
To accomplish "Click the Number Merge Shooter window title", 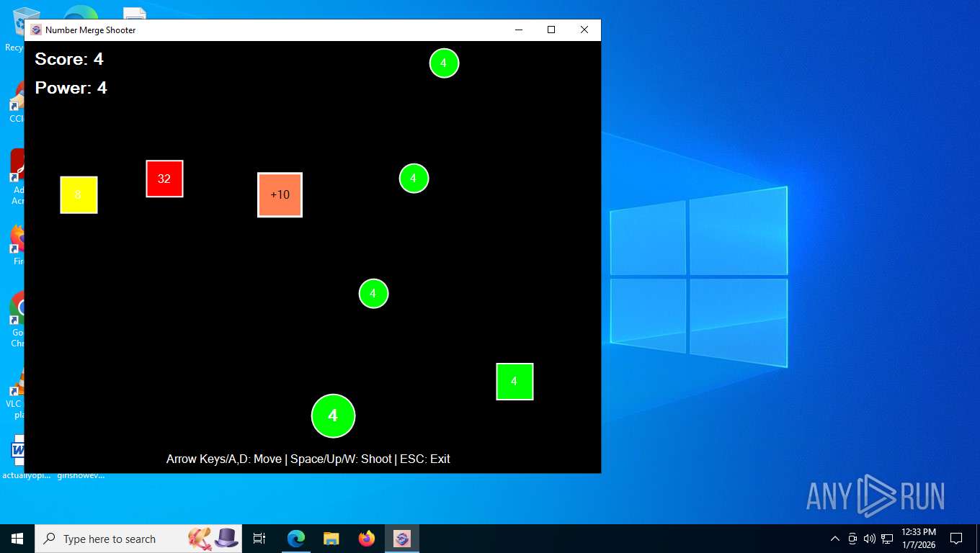I will [x=90, y=30].
